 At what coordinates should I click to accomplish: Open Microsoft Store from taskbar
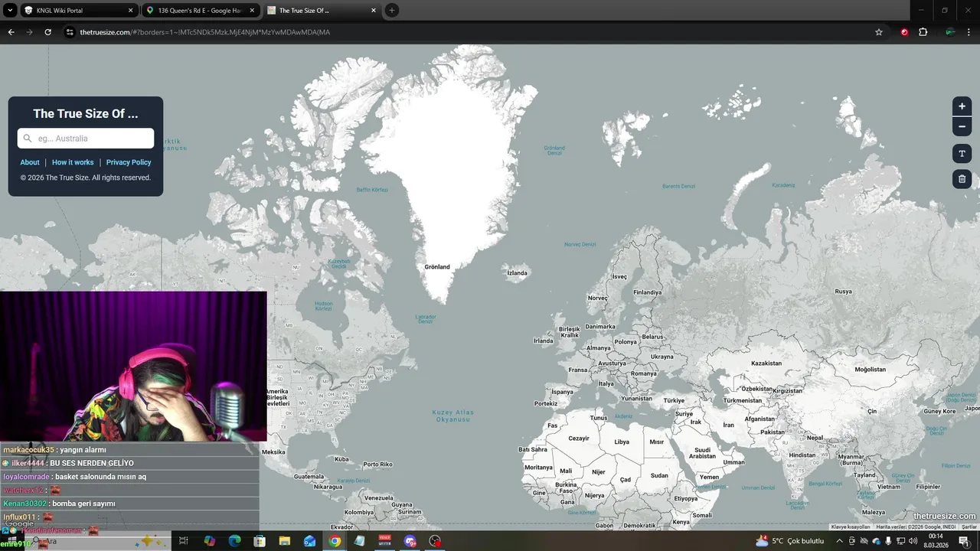coord(260,541)
